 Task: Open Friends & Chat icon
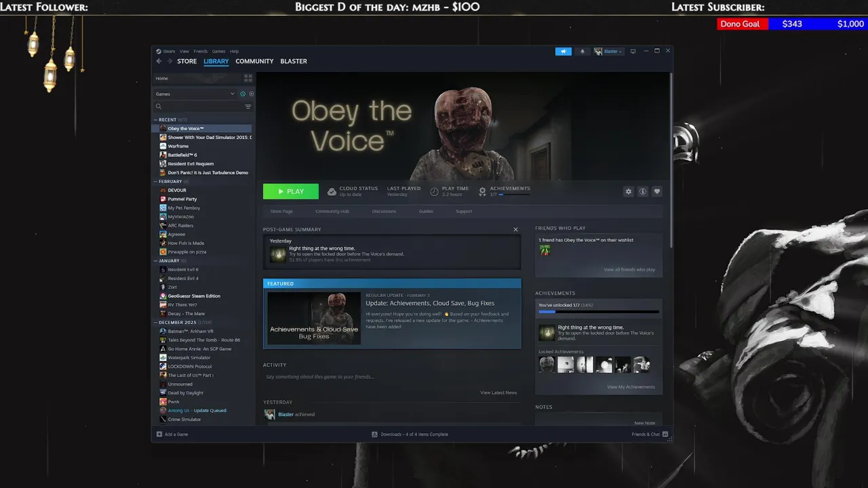pyautogui.click(x=665, y=434)
